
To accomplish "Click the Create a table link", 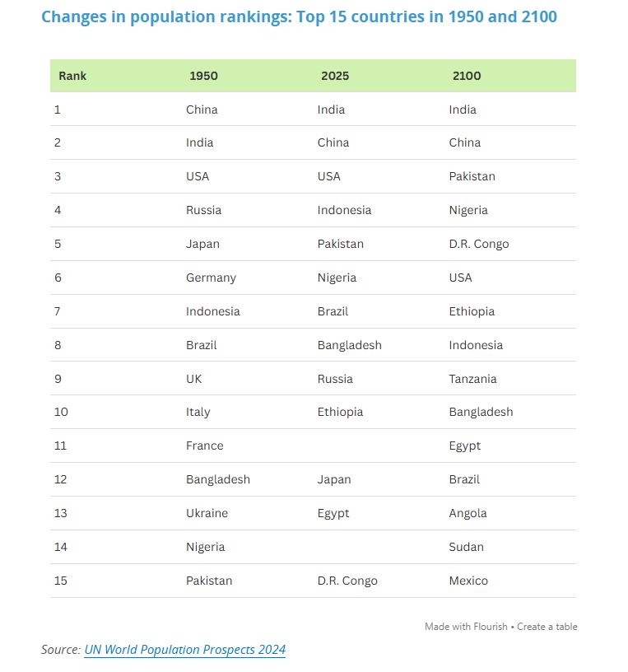I will 547,627.
